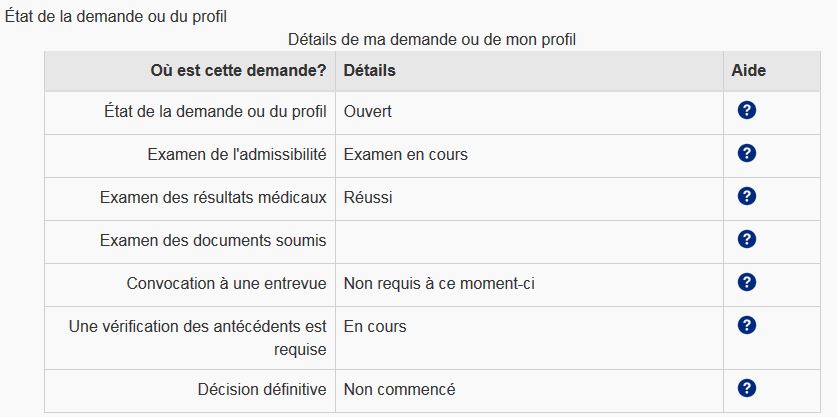The image size is (837, 417).
Task: Click the 'Réussi' medical results value
Action: coord(367,197)
